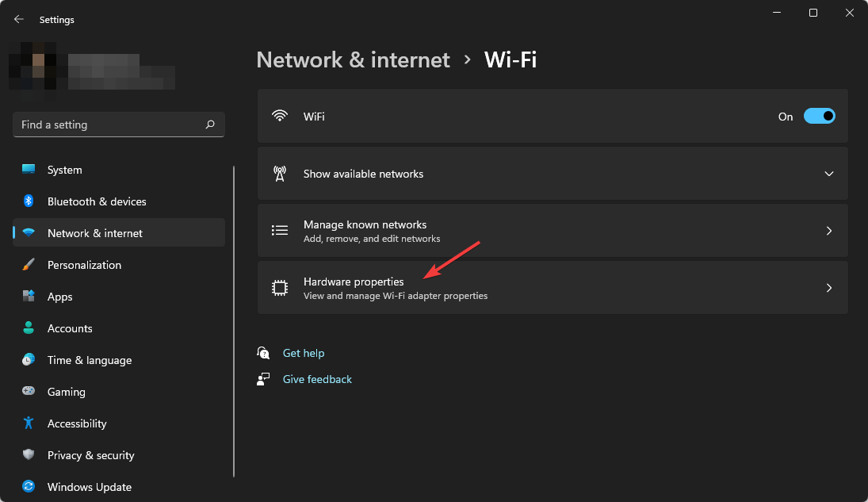Screen dimensions: 868x502
Task: Expand Show available networks
Action: point(829,173)
